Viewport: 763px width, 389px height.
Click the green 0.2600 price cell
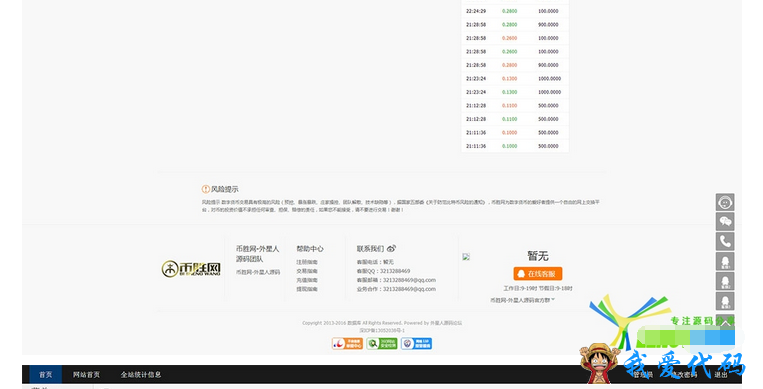coord(509,52)
